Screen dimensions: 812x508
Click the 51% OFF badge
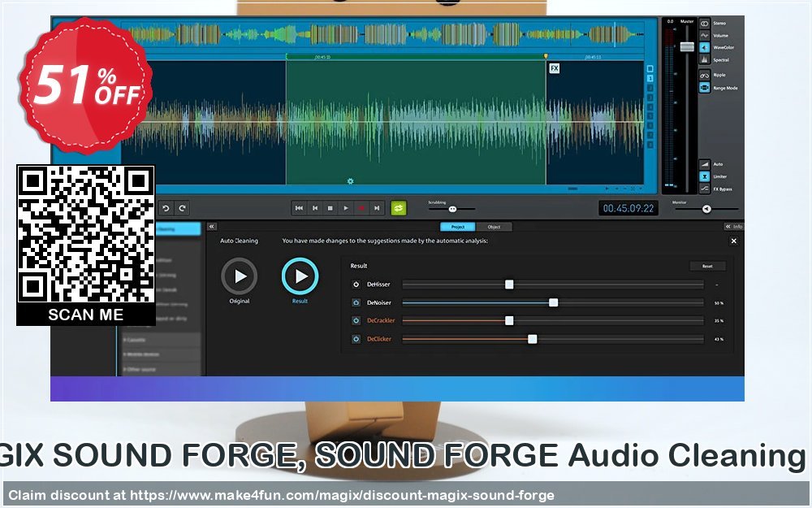click(86, 85)
